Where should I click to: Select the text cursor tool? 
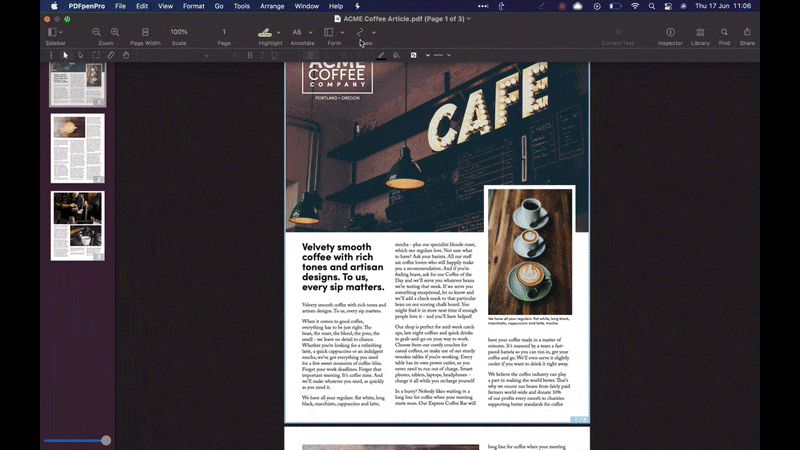pyautogui.click(x=51, y=55)
